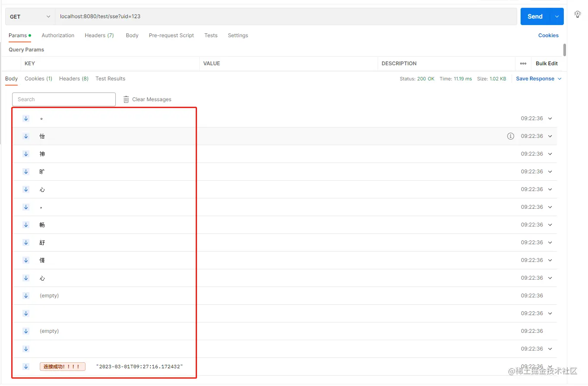Click the Query Params heading
This screenshot has width=588, height=386.
(x=26, y=50)
